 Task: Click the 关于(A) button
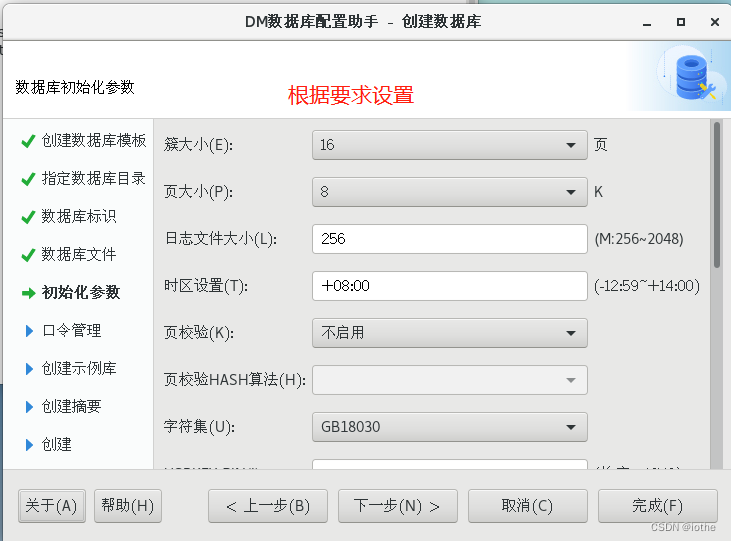52,506
